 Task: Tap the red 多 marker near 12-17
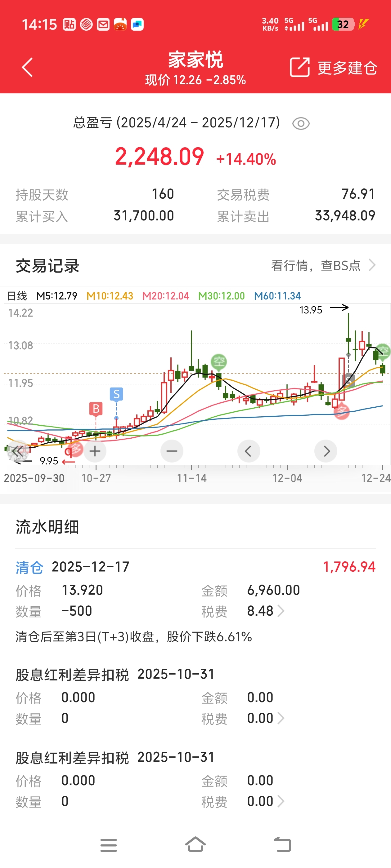342,411
